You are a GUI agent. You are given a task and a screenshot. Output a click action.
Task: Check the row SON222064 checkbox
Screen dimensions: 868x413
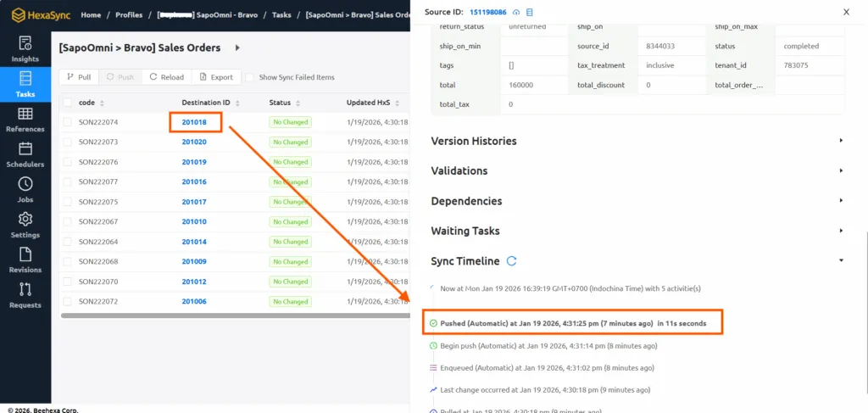(67, 242)
